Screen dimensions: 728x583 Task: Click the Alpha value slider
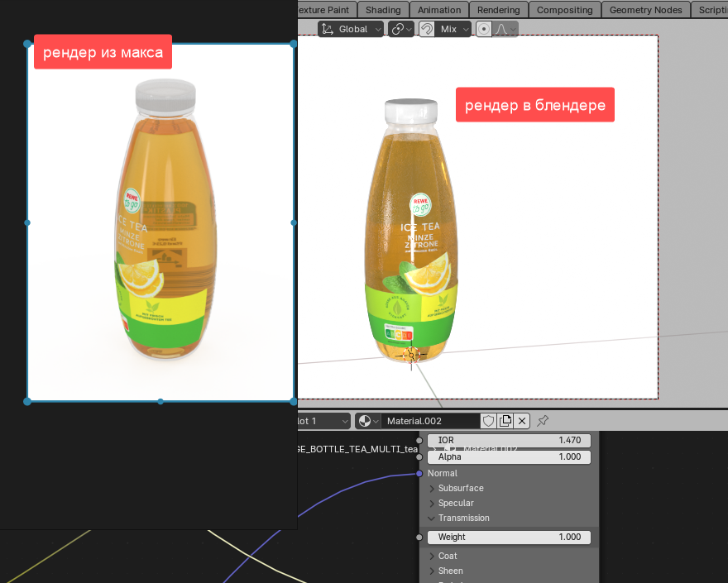point(509,456)
